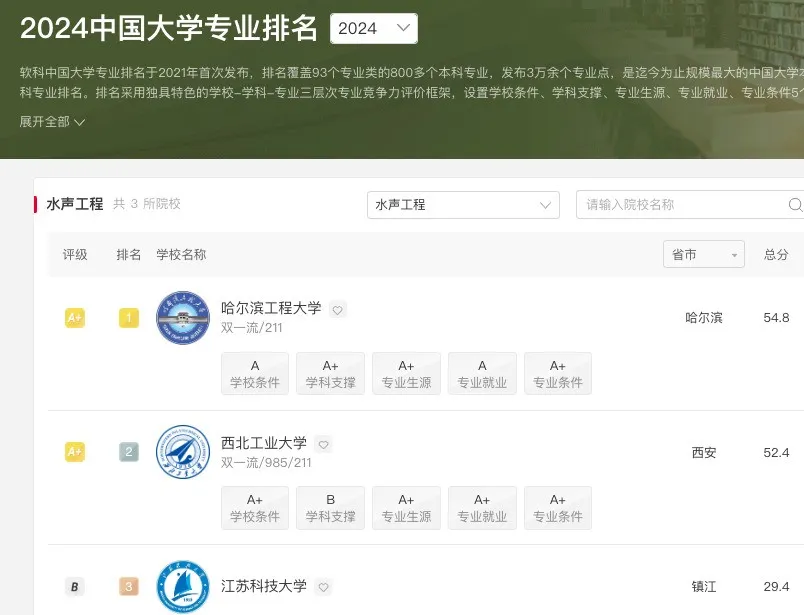The image size is (804, 615).
Task: Expand full description with 展开全部
Action: point(52,122)
